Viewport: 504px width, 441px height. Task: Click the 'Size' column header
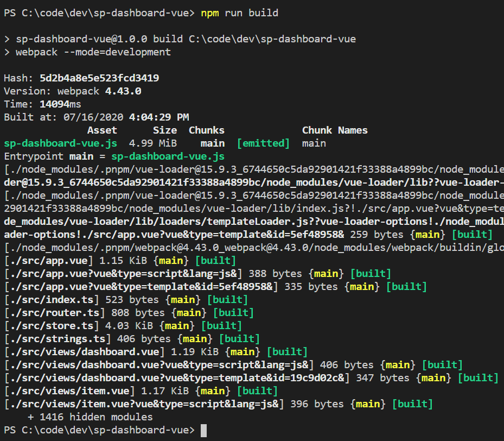(165, 130)
